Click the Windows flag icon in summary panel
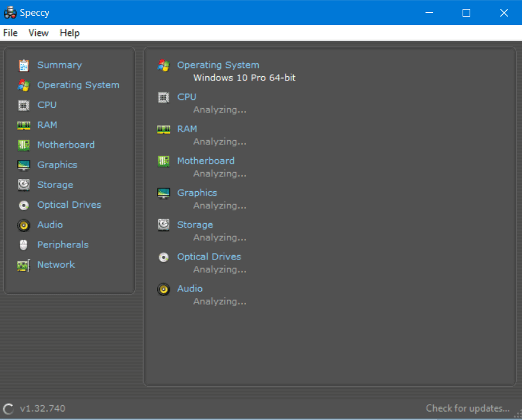Image resolution: width=522 pixels, height=420 pixels. (x=164, y=65)
